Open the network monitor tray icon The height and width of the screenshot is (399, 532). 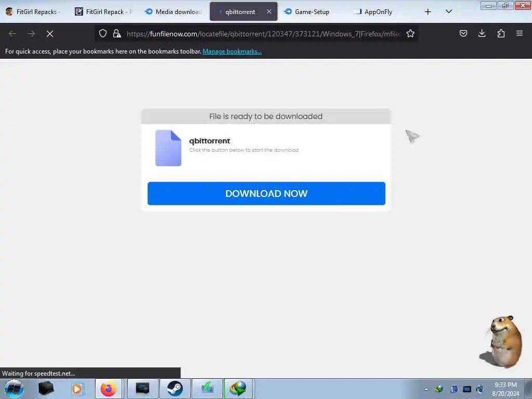[467, 389]
